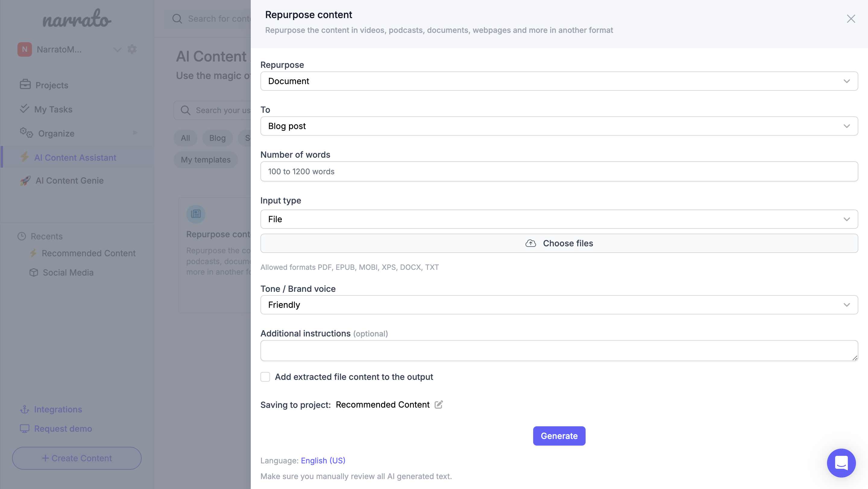Open My Tasks in the sidebar

click(x=53, y=109)
